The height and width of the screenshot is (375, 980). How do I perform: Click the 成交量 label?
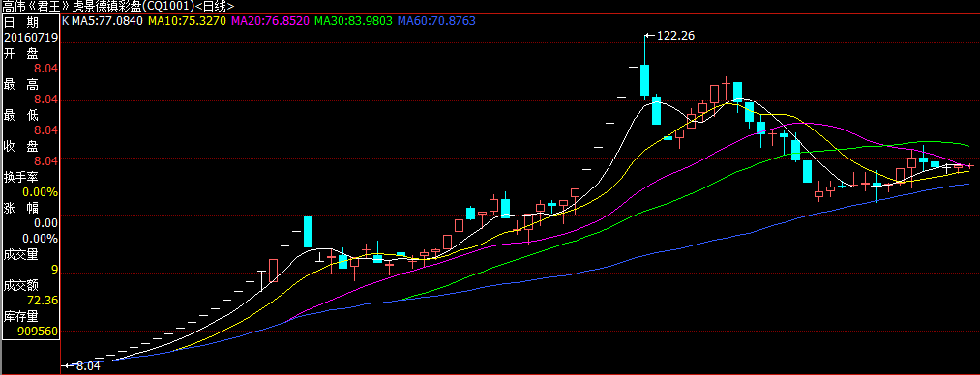point(22,254)
